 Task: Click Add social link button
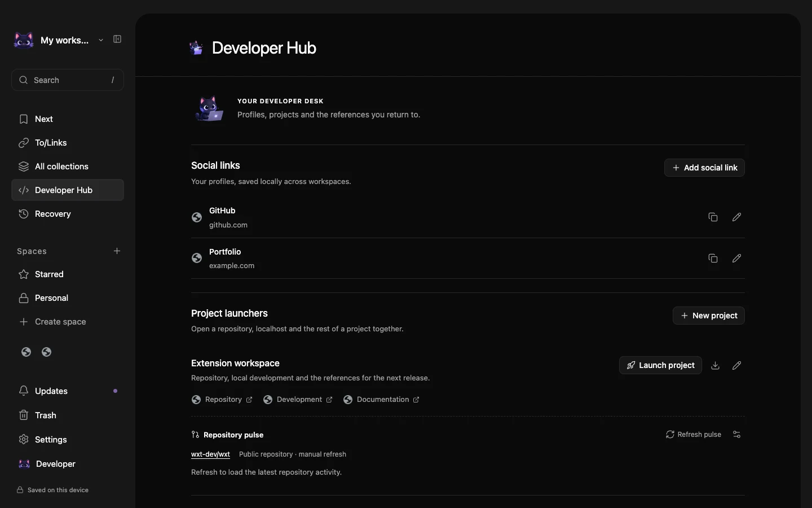pyautogui.click(x=704, y=168)
